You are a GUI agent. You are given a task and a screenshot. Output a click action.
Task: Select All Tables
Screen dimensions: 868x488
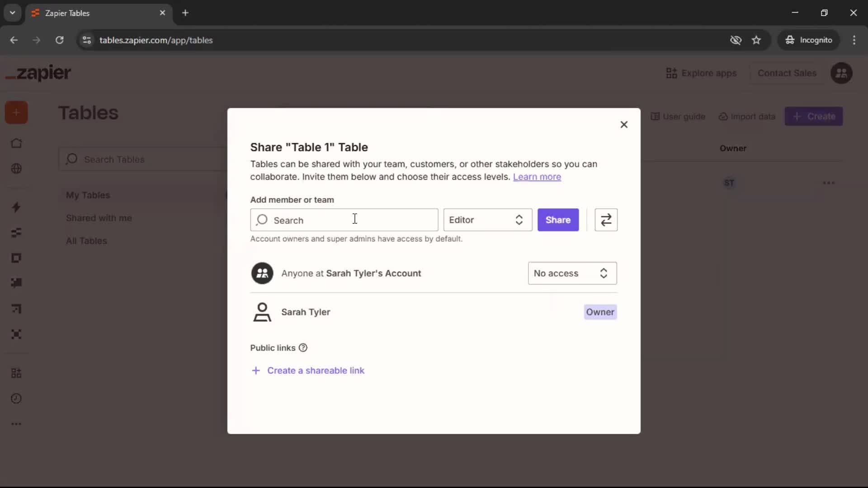(86, 241)
